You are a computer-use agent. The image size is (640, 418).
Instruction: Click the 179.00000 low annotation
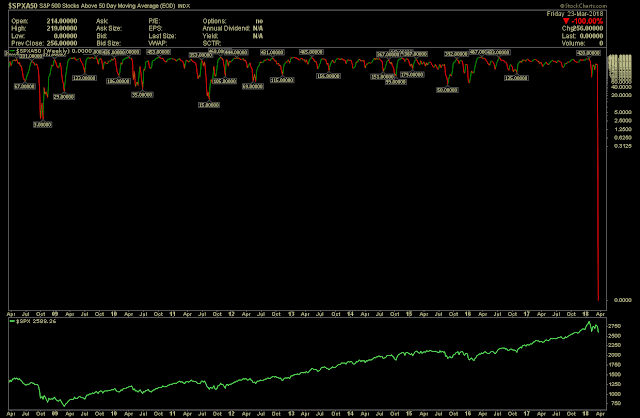[x=412, y=75]
